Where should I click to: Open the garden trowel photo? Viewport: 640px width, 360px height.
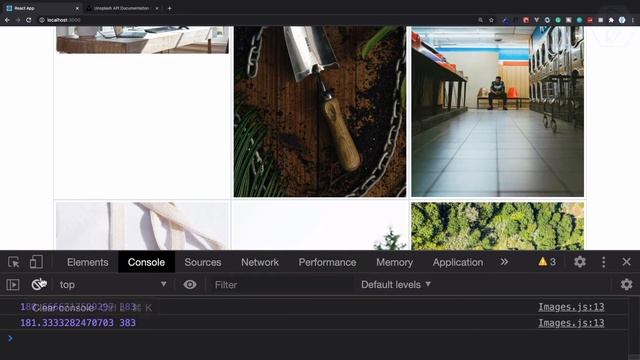320,111
